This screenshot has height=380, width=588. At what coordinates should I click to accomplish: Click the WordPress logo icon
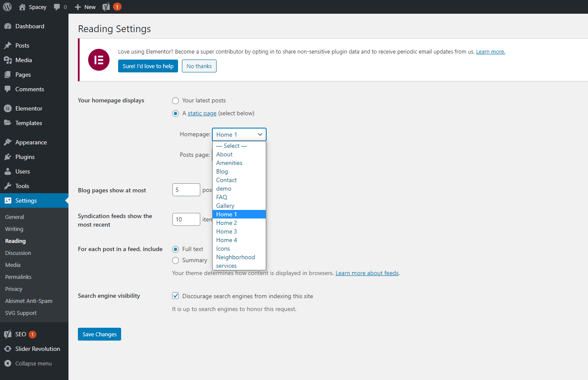tap(7, 7)
